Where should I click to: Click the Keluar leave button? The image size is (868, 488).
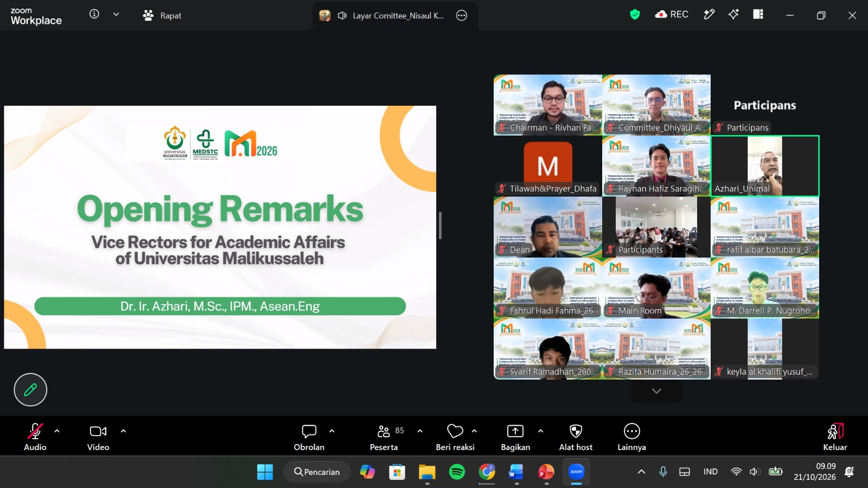point(835,436)
